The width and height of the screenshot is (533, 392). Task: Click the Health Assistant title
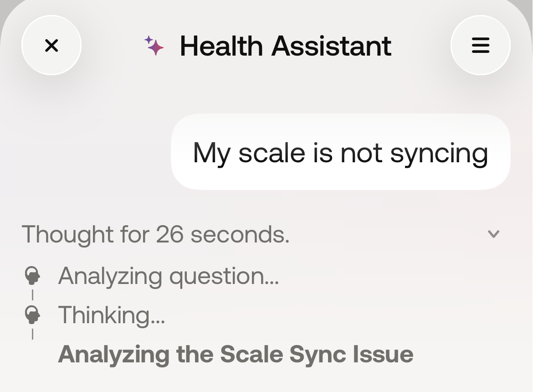pyautogui.click(x=286, y=46)
